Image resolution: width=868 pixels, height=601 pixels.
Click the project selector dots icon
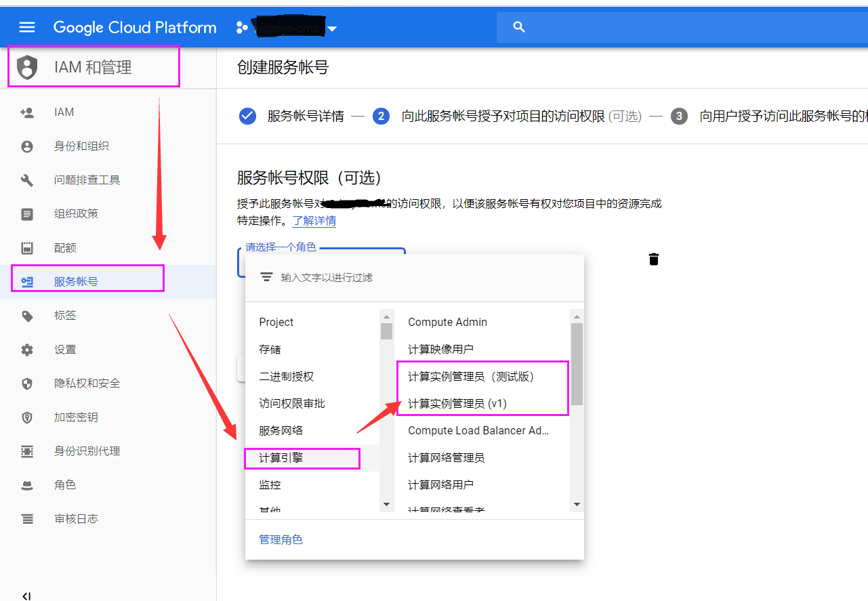tap(242, 28)
